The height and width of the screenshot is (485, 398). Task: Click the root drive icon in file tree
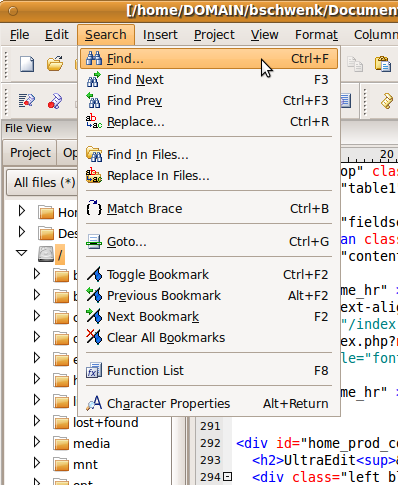click(x=45, y=255)
